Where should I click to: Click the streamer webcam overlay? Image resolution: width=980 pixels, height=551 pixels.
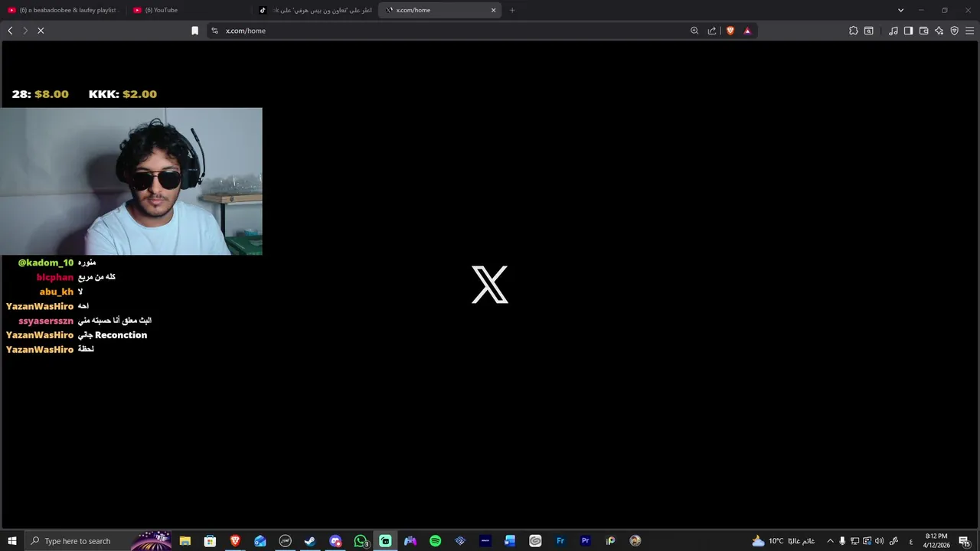click(x=131, y=181)
